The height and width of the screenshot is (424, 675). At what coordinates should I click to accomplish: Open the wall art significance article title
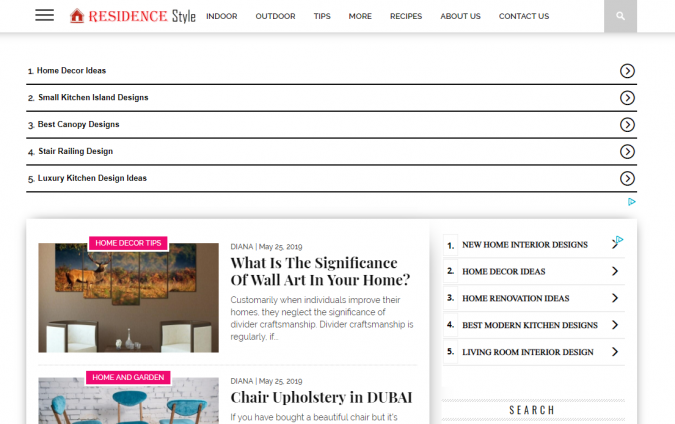320,271
